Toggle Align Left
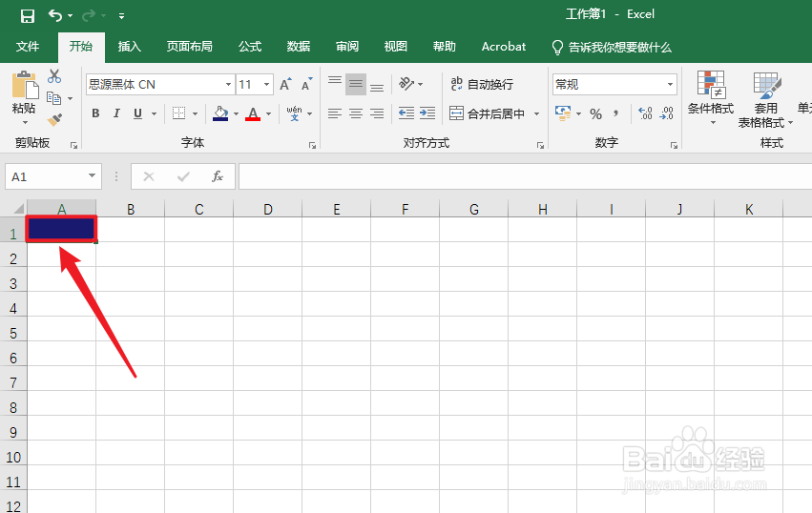Screen dimensions: 812x513 [x=335, y=113]
